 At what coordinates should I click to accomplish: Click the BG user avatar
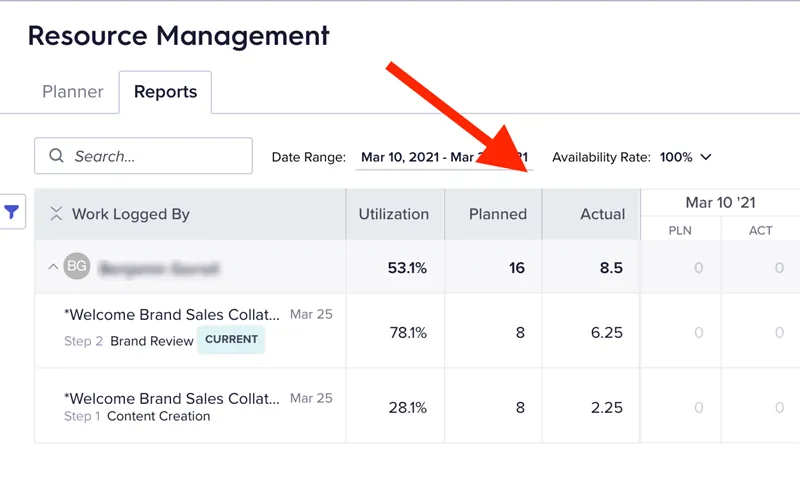pyautogui.click(x=77, y=266)
